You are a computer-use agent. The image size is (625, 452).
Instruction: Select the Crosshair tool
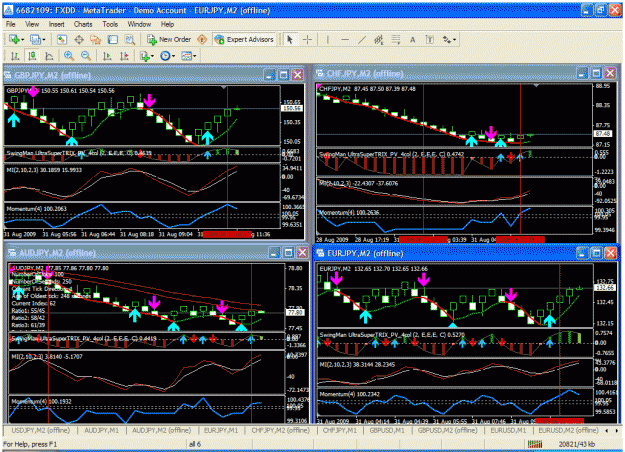(307, 39)
